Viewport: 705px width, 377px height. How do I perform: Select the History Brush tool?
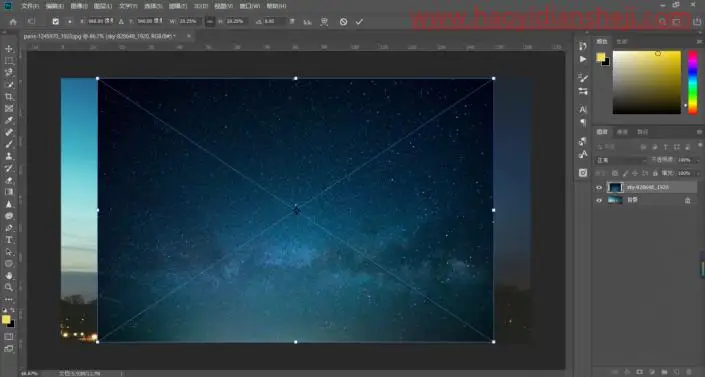click(x=9, y=168)
